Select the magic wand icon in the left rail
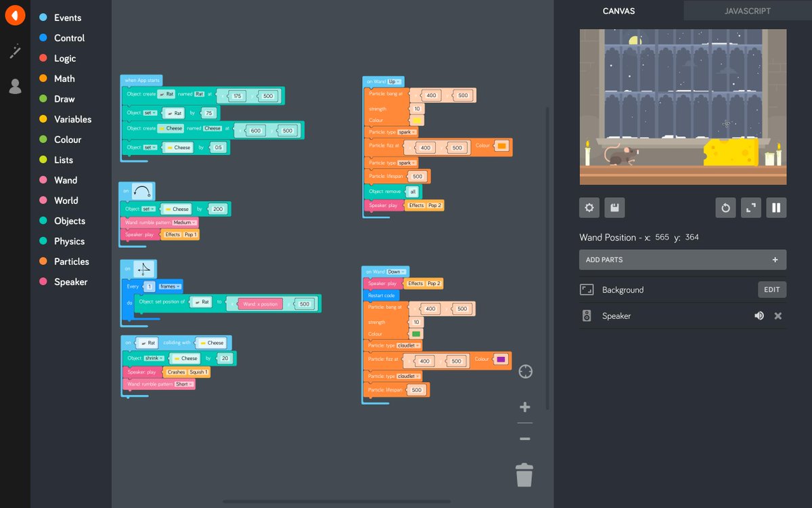The image size is (812, 508). pyautogui.click(x=15, y=51)
